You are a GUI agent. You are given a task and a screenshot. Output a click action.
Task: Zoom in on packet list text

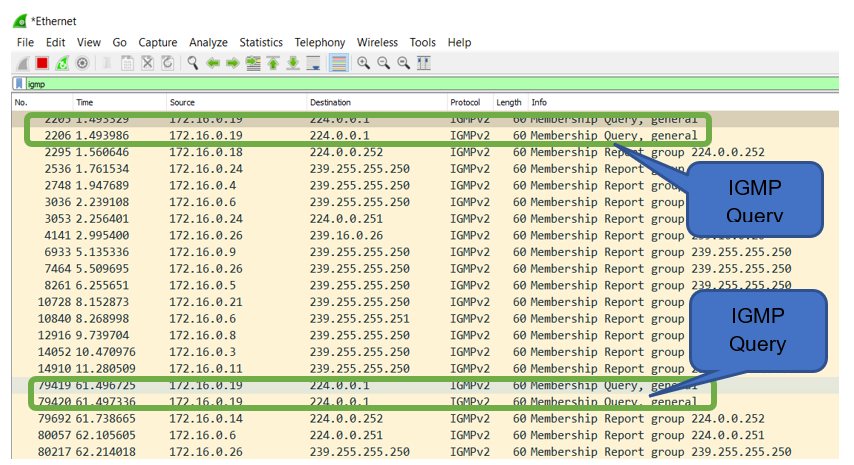[x=364, y=63]
